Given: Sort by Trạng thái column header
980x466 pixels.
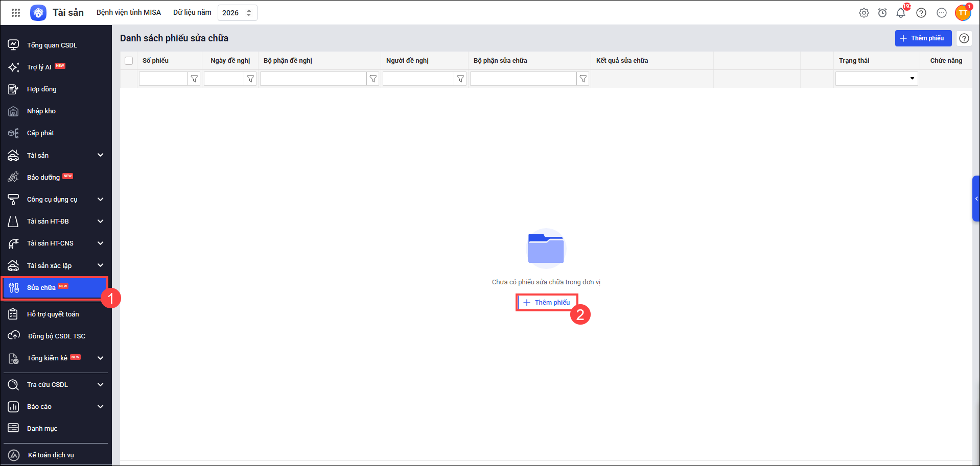Looking at the screenshot, I should tap(854, 61).
